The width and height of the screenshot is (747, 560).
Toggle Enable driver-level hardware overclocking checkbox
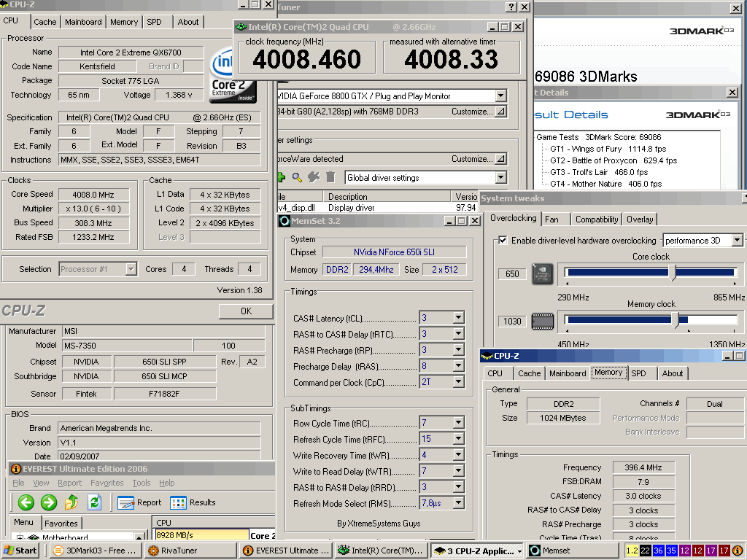click(503, 241)
